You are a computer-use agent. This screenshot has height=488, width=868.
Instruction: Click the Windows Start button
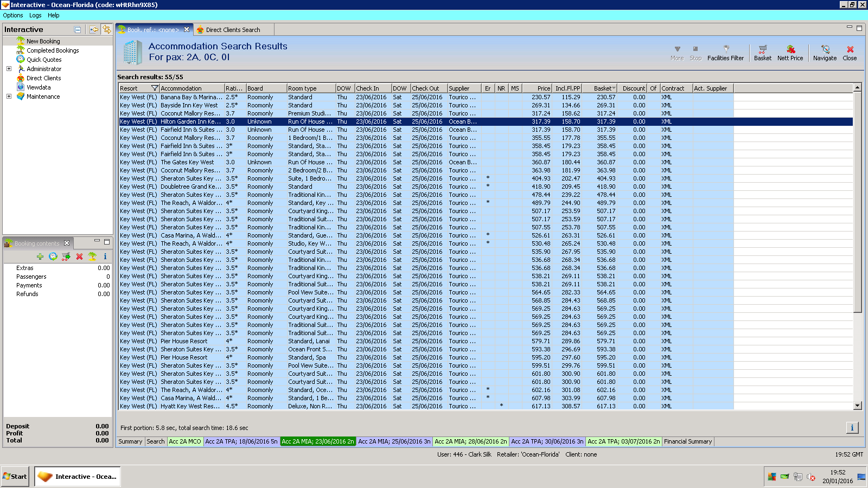(x=15, y=477)
